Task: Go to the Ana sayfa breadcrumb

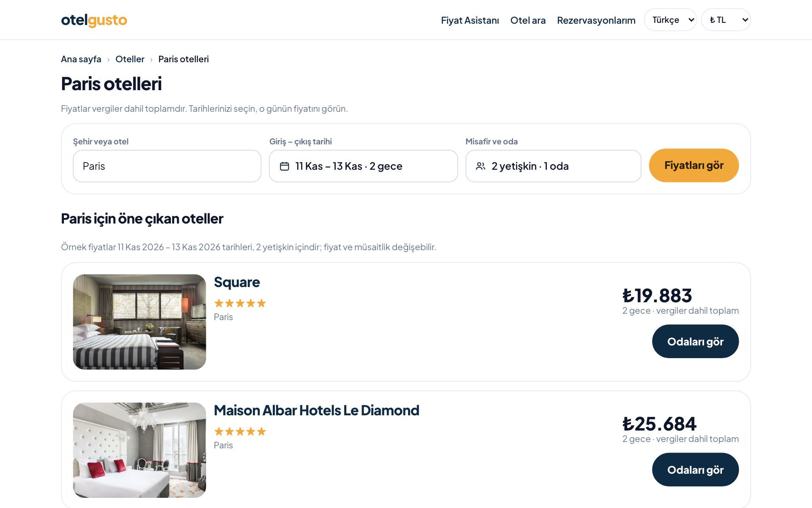Action: [x=81, y=59]
